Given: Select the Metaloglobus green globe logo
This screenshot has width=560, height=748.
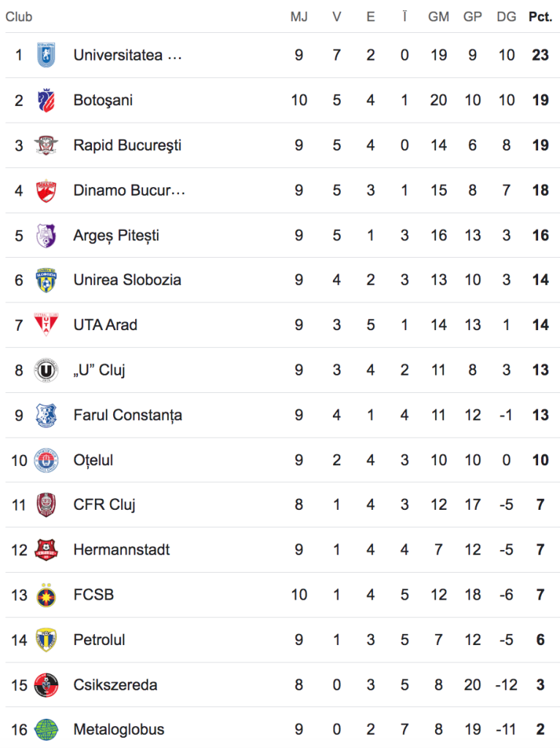Looking at the screenshot, I should click(46, 730).
